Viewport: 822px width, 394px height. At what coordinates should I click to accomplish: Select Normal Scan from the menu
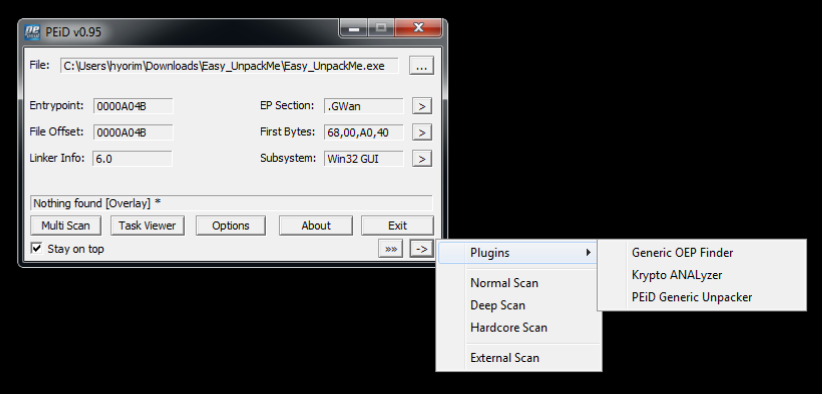tap(518, 283)
